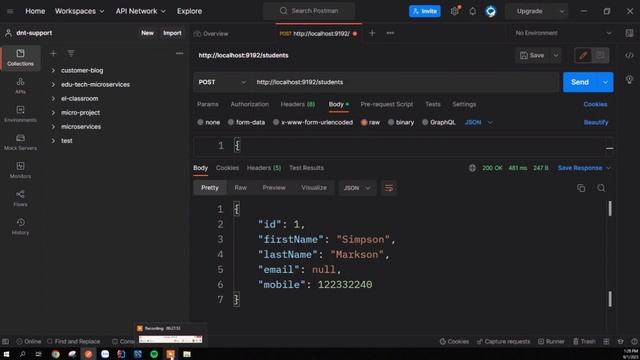The width and height of the screenshot is (640, 360).
Task: Open the Overview tab
Action: pos(211,34)
